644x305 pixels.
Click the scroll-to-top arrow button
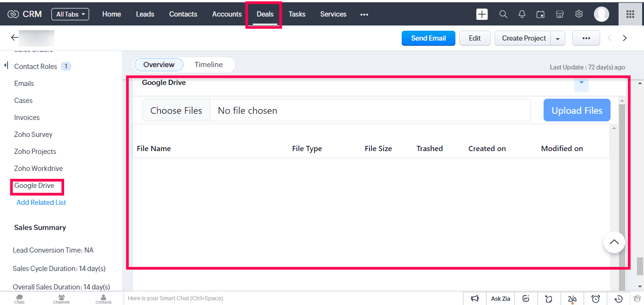[614, 242]
